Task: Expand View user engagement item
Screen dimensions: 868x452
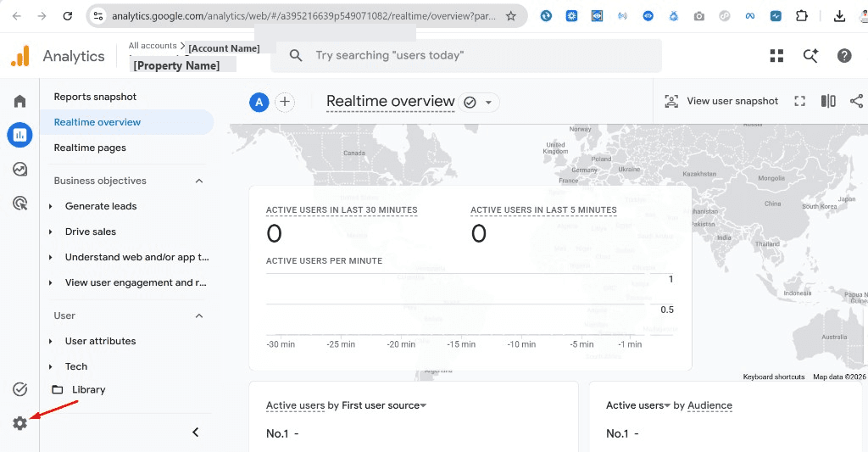Action: click(50, 283)
